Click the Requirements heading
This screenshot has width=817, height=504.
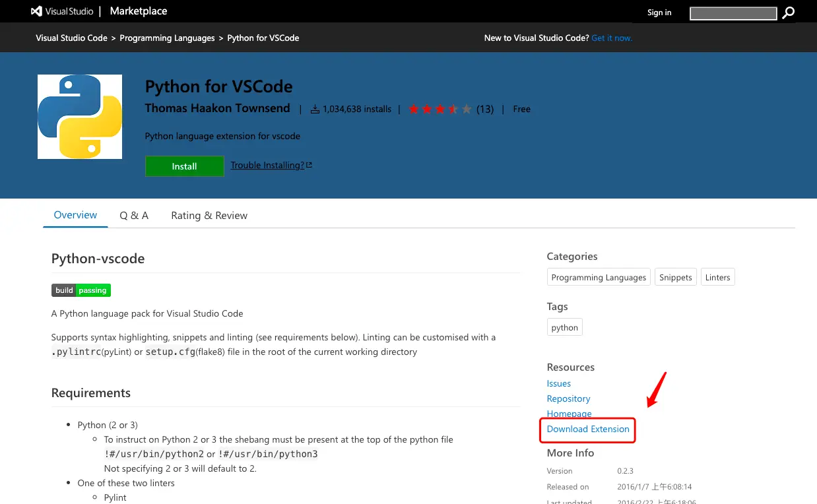[x=91, y=393]
